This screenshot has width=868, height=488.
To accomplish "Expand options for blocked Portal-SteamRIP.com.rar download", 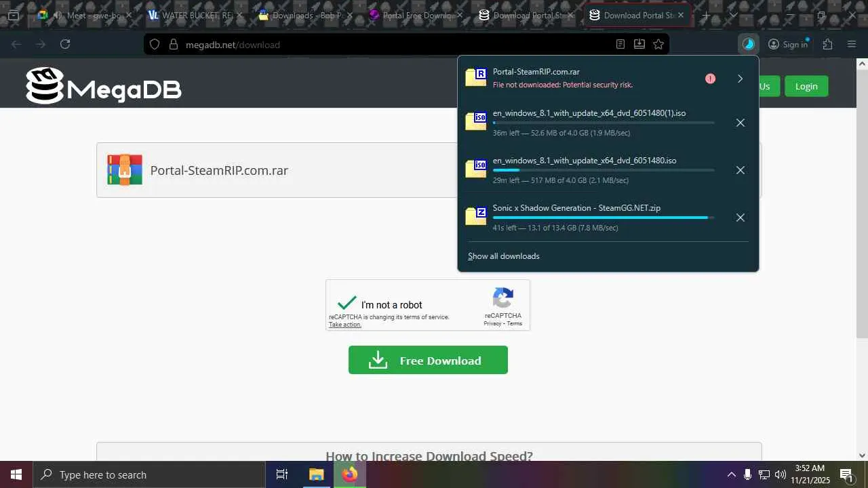I will (x=740, y=79).
